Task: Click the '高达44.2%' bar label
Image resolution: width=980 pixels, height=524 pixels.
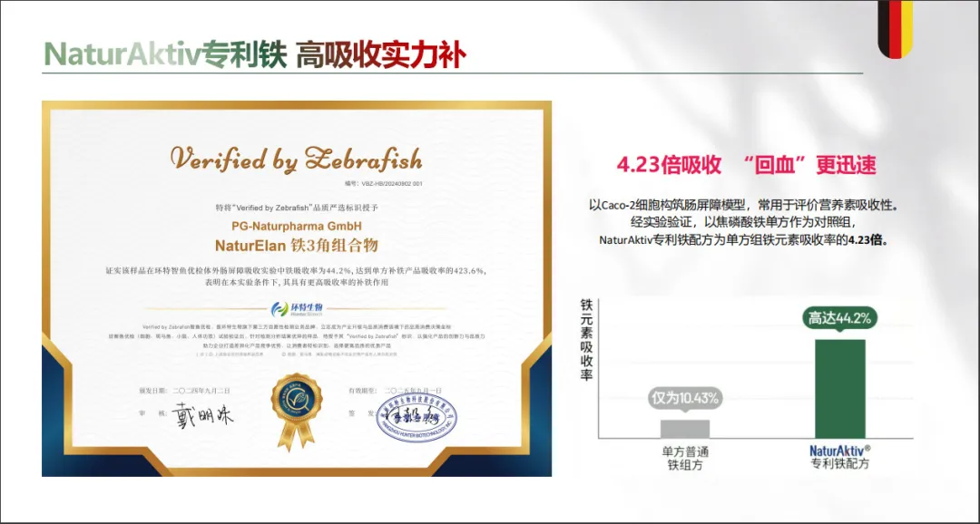Action: (x=839, y=318)
